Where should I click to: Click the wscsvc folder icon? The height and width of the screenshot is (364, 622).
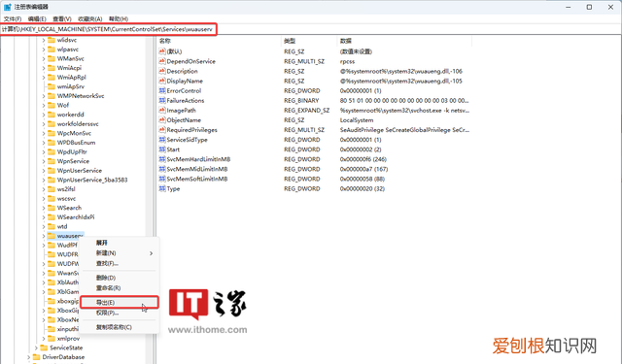coord(52,198)
